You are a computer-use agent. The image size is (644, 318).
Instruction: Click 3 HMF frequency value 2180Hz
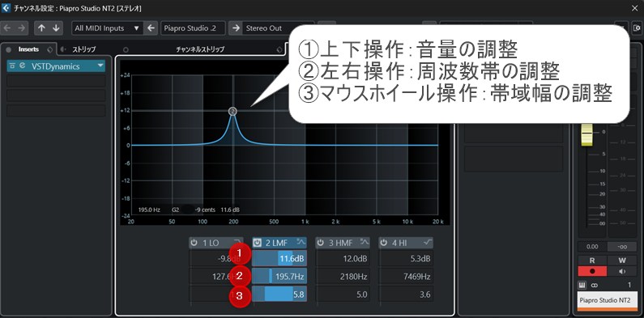click(343, 277)
